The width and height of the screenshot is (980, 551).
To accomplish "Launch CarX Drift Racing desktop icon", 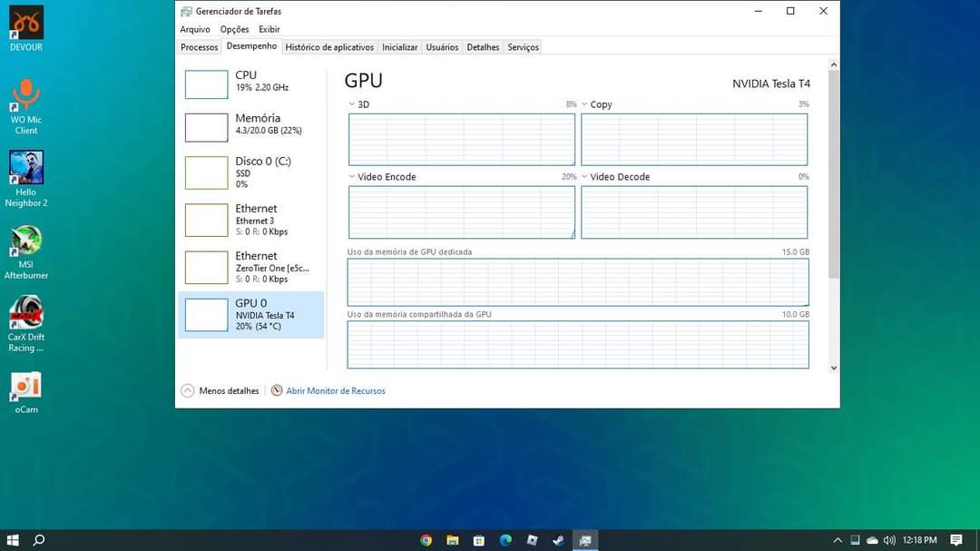I will click(x=26, y=314).
